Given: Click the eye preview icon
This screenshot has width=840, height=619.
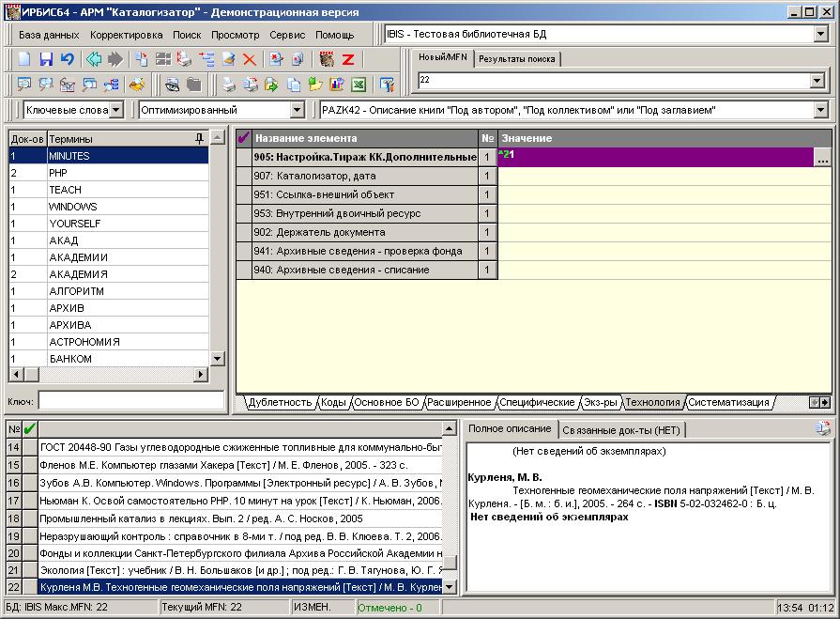Looking at the screenshot, I should [173, 85].
